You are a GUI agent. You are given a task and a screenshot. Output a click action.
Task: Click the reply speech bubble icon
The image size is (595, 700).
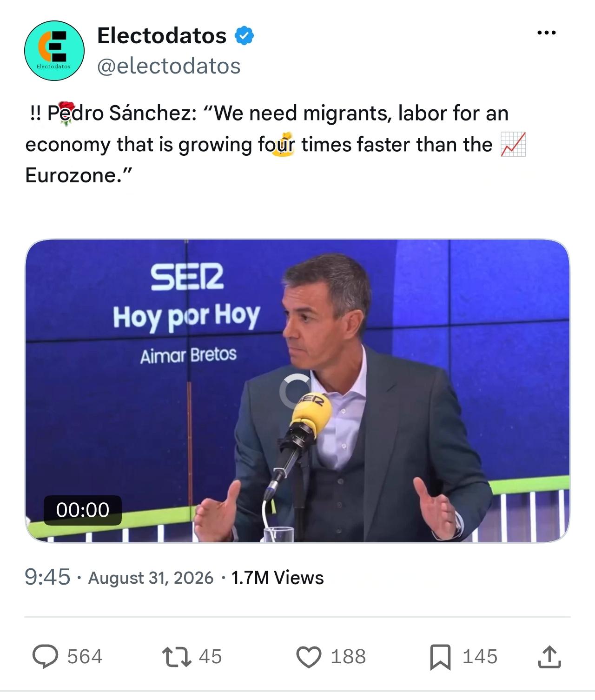point(45,657)
